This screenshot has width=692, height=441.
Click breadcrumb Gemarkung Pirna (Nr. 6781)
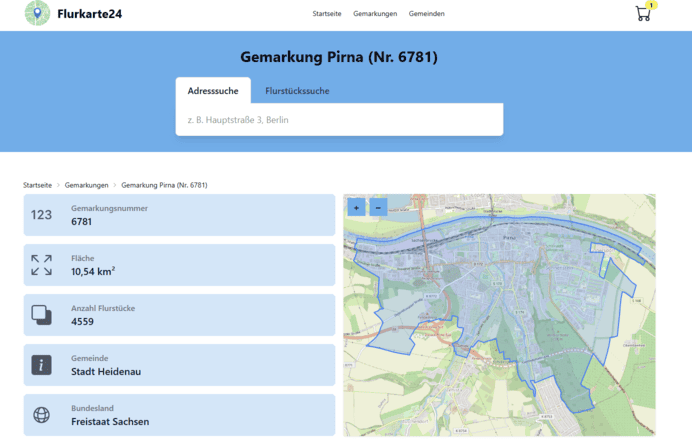tap(164, 185)
